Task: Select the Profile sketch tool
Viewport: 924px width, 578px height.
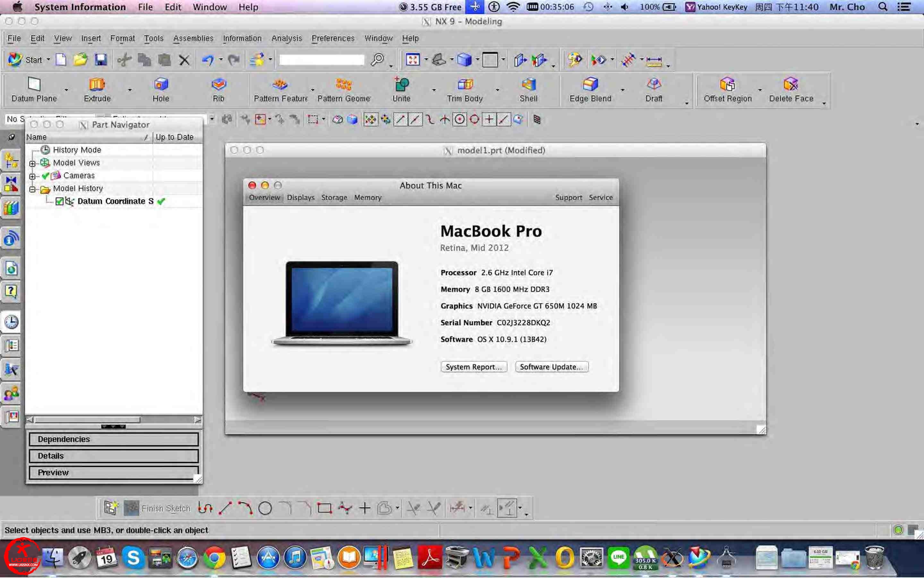Action: point(205,508)
